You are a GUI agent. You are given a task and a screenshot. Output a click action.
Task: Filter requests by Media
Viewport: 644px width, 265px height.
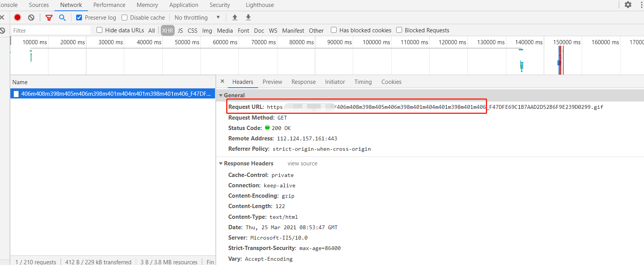tap(225, 30)
